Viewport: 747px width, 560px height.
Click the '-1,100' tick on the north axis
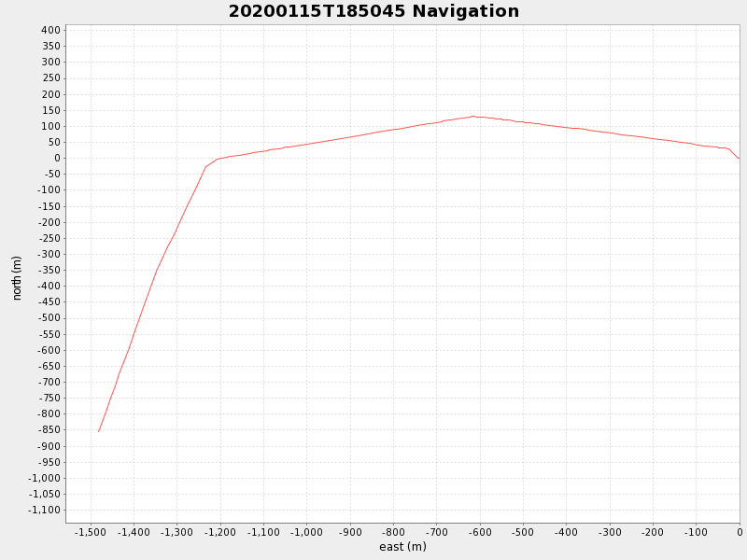coord(45,510)
